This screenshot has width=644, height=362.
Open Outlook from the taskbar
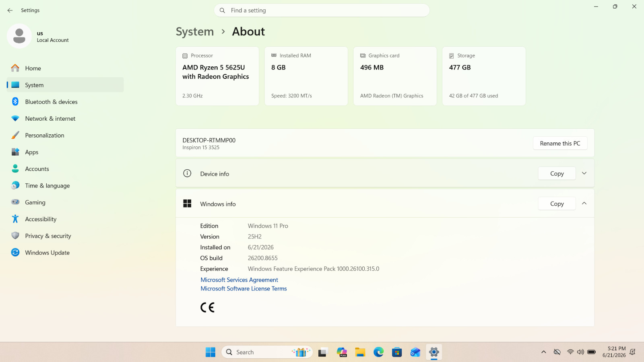point(415,352)
